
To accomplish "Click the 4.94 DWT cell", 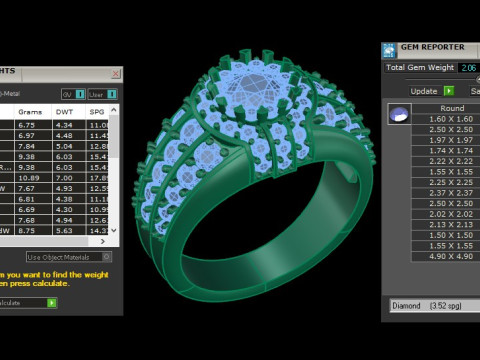I will (69, 220).
